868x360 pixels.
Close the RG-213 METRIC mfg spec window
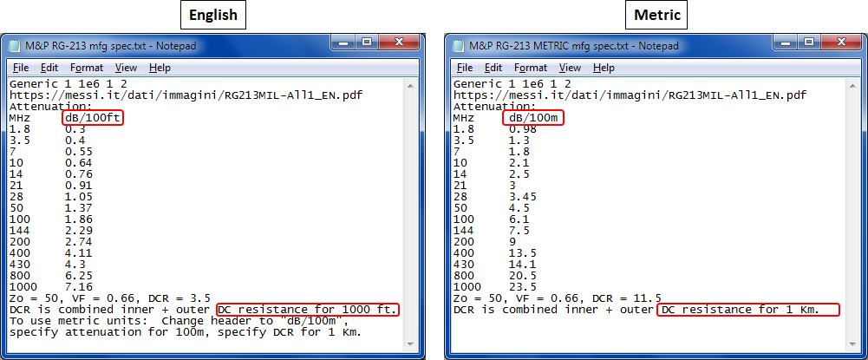842,43
